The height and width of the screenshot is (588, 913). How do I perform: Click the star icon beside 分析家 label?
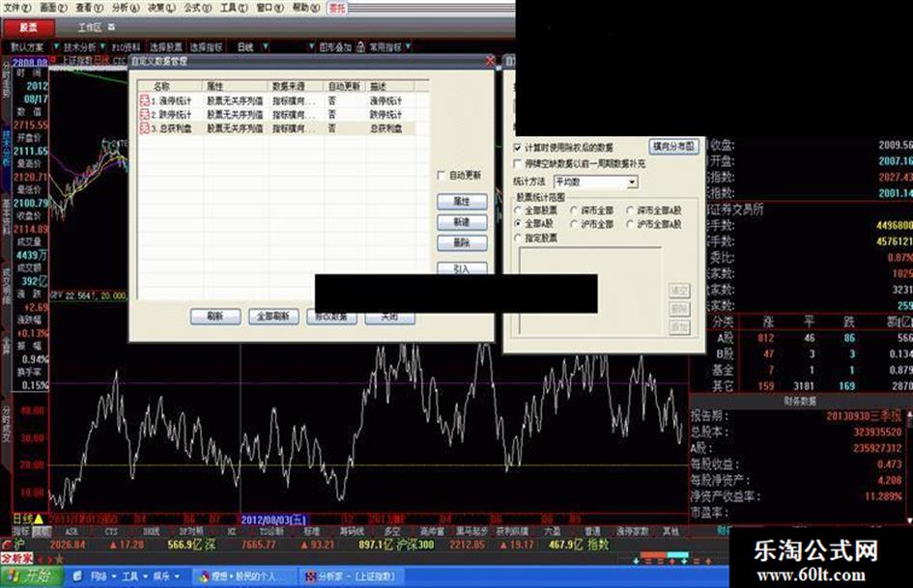tap(59, 559)
